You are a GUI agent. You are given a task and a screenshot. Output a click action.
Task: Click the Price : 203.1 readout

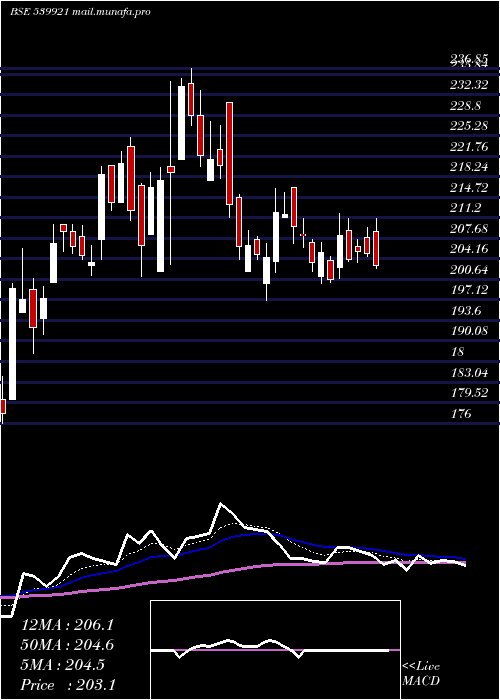(68, 685)
